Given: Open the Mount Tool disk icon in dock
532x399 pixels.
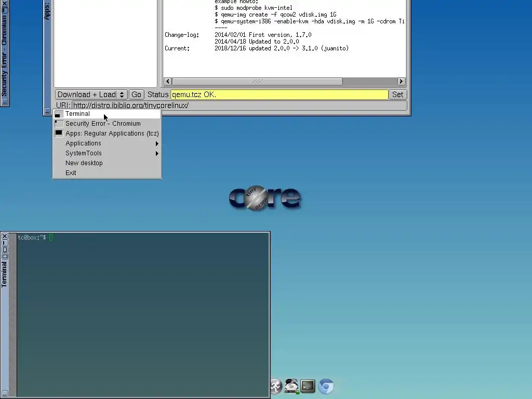Looking at the screenshot, I should [291, 386].
